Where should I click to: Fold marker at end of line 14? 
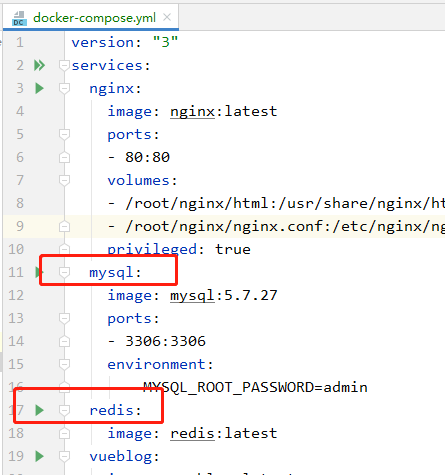(x=64, y=341)
